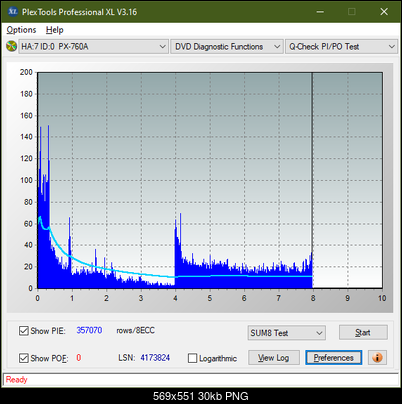Expand the DVD Diagnostic Functions dropdown
The image size is (402, 404).
227,47
